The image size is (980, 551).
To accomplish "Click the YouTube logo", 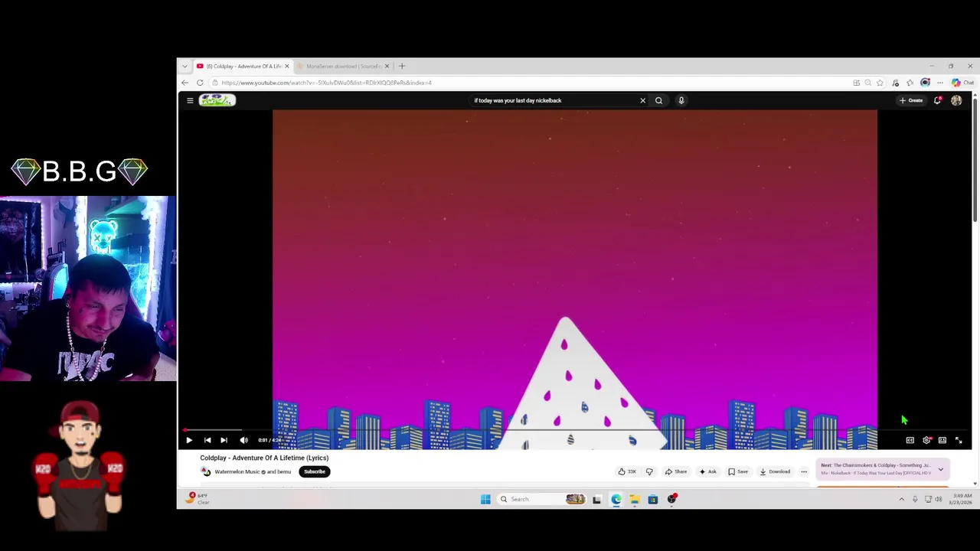I will point(217,100).
